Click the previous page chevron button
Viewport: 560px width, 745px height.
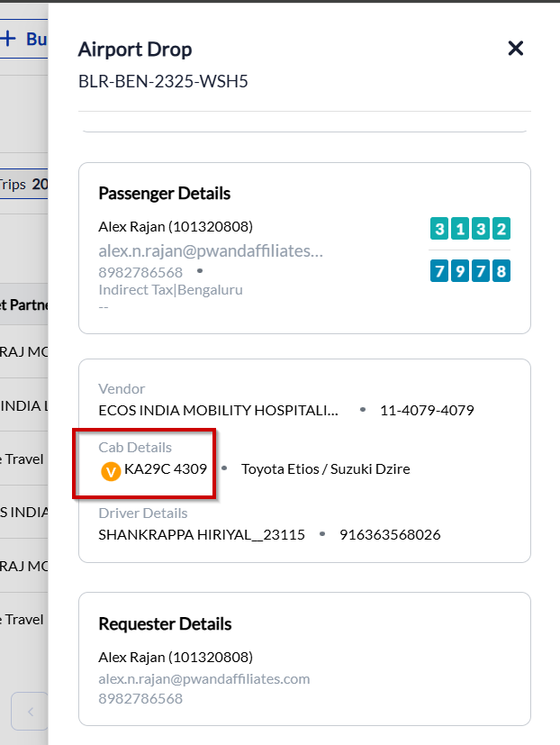(30, 712)
